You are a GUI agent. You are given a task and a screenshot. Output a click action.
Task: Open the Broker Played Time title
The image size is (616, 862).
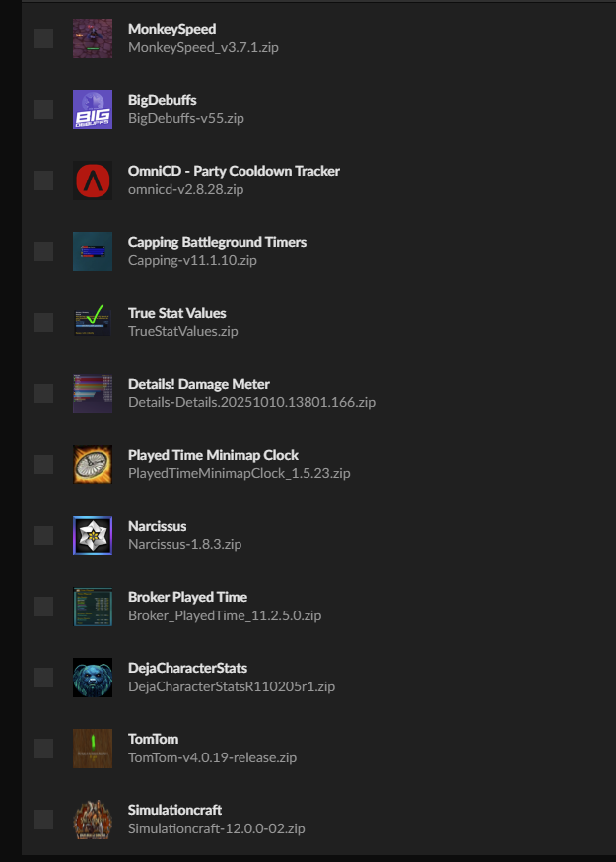(x=187, y=597)
